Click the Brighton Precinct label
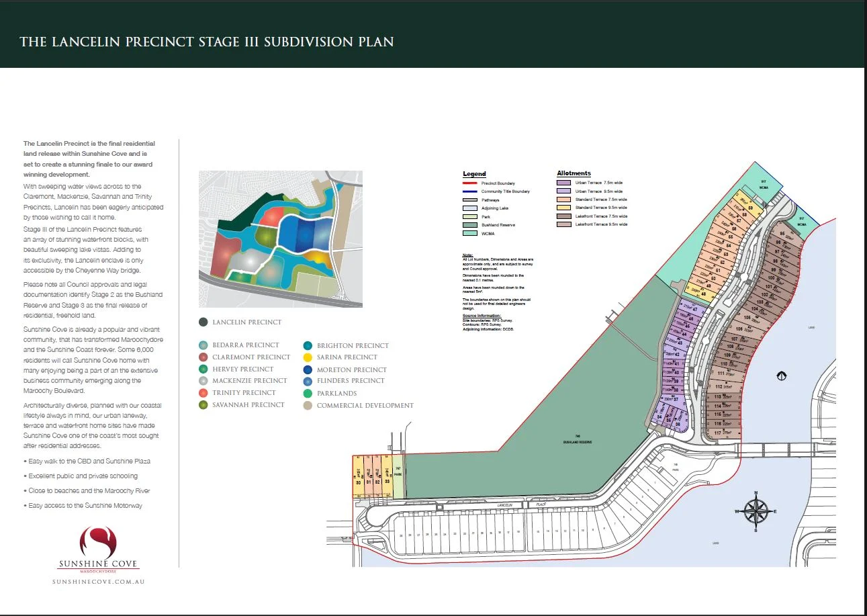Viewport: 867px width, 616px height. pos(353,345)
